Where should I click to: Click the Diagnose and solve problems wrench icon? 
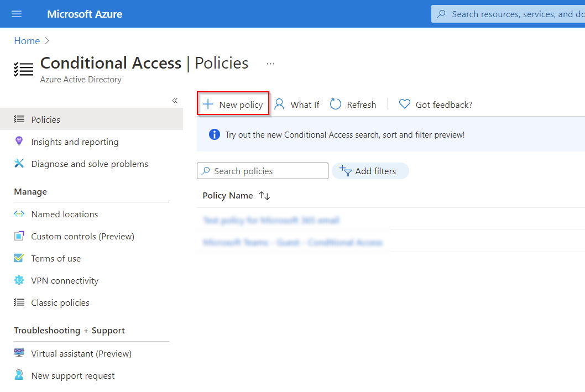(19, 163)
